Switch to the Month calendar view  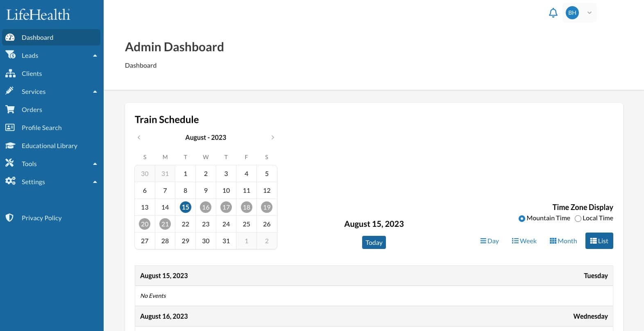563,241
